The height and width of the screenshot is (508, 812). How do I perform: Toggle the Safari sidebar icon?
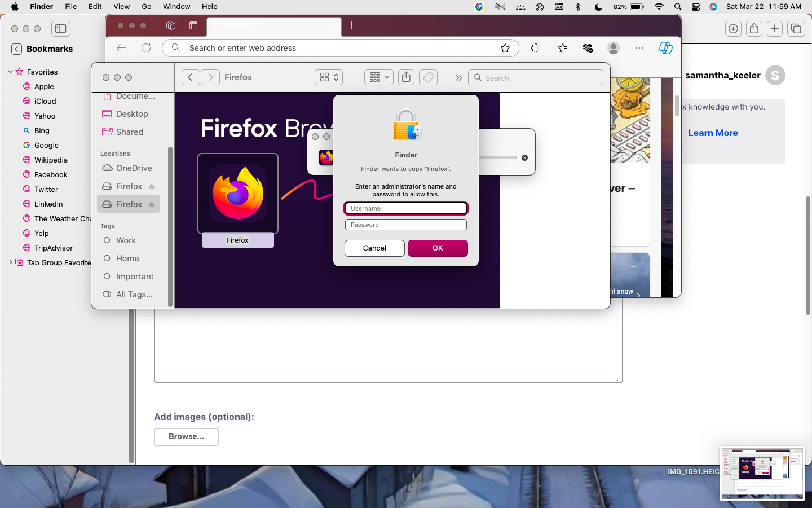pyautogui.click(x=61, y=28)
